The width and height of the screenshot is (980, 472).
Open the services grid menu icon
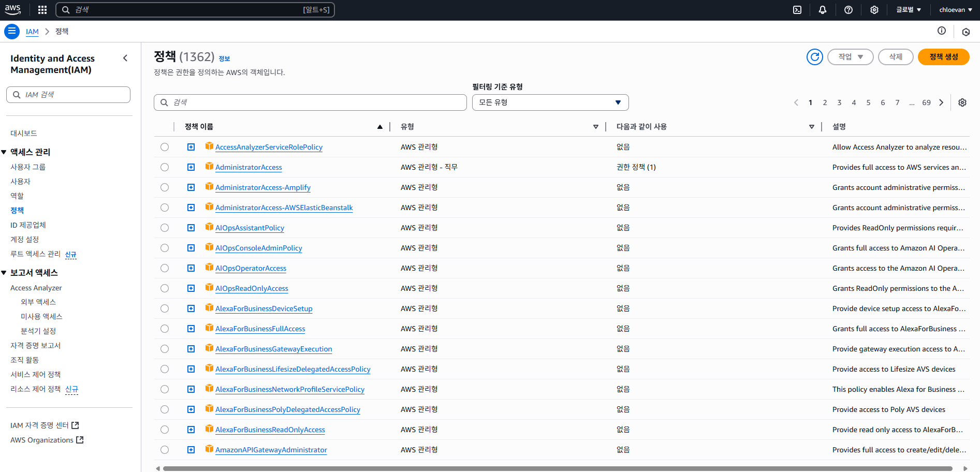point(42,10)
